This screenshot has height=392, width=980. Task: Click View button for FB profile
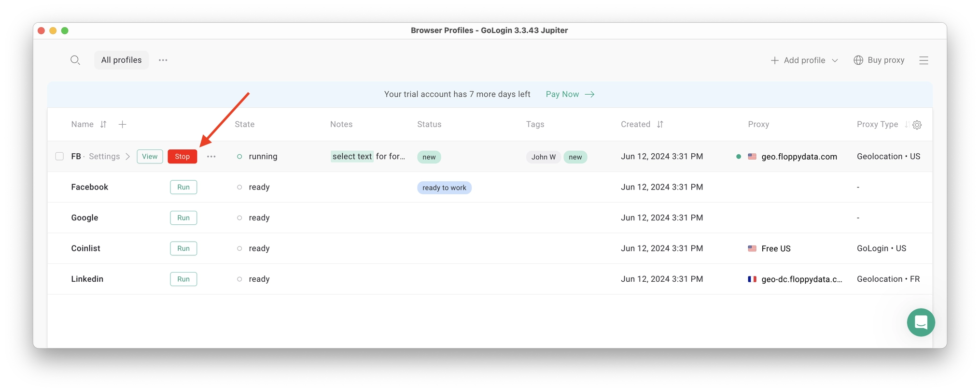coord(150,156)
